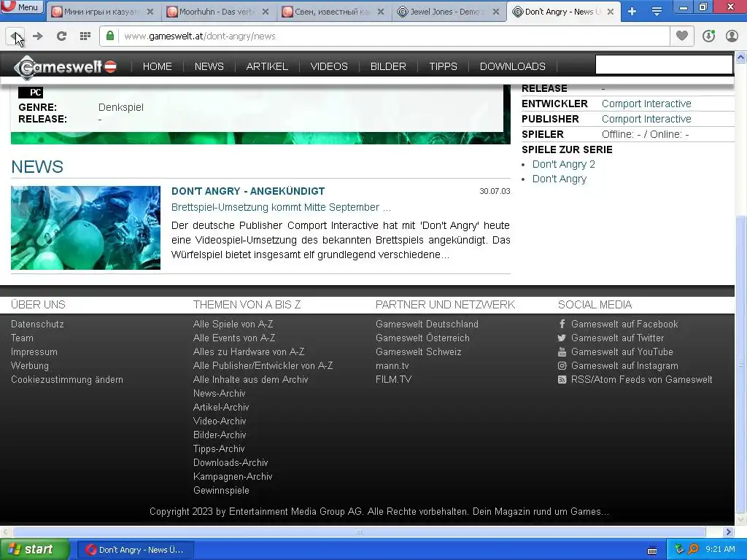Click the PC platform badge

coord(31,93)
